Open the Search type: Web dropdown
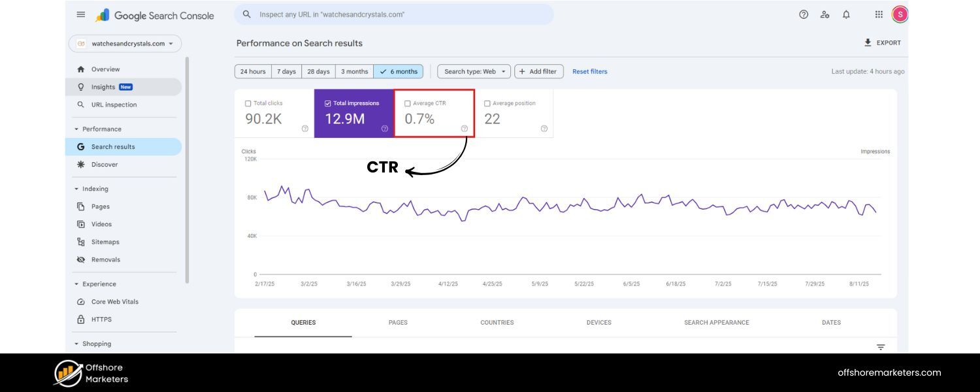980x392 pixels. pos(473,71)
